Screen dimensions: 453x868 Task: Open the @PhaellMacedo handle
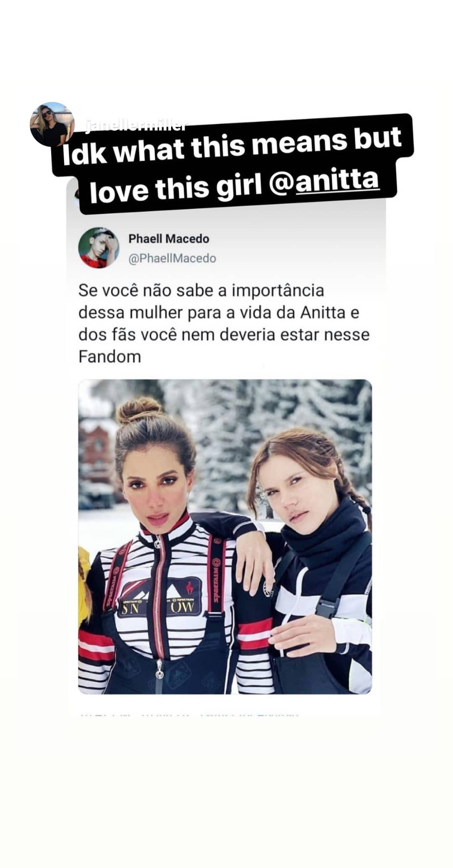coord(172,258)
